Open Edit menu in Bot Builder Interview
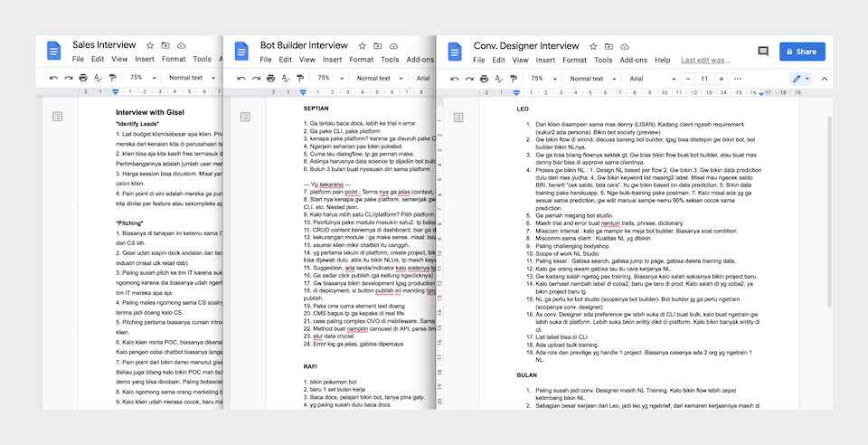Viewport: 868px width, 445px height. point(285,59)
